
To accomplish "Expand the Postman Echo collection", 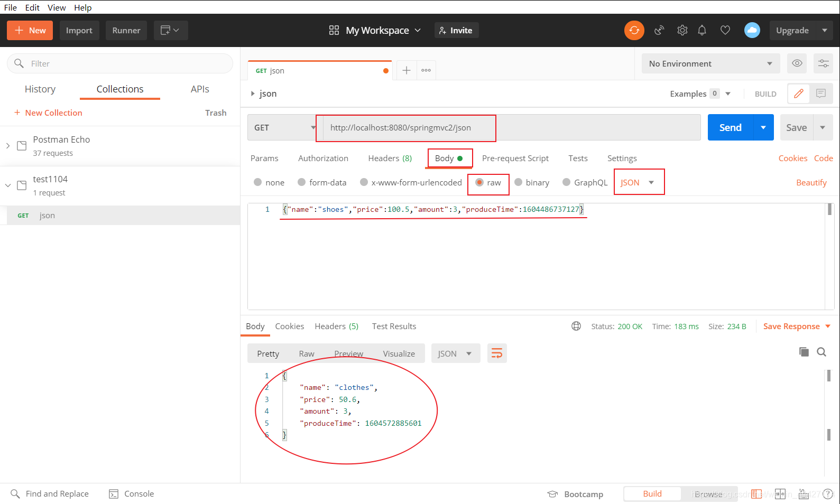I will (x=8, y=146).
